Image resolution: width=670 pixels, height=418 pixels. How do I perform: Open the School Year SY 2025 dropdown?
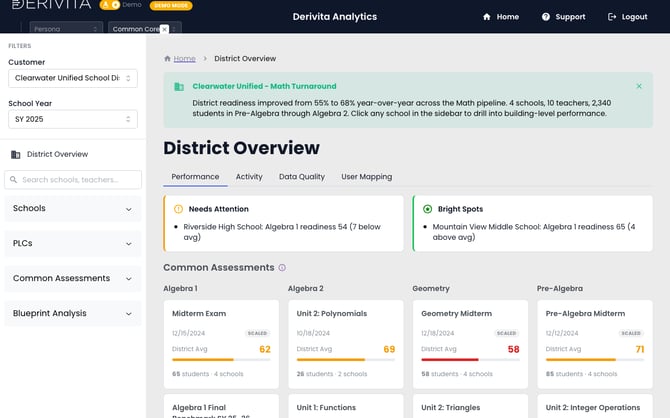click(x=73, y=119)
